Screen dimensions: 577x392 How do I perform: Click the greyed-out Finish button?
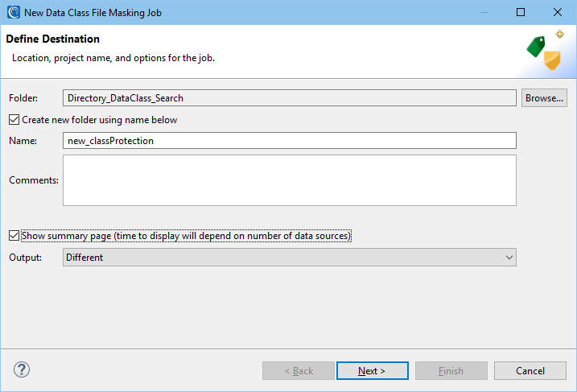pos(451,370)
